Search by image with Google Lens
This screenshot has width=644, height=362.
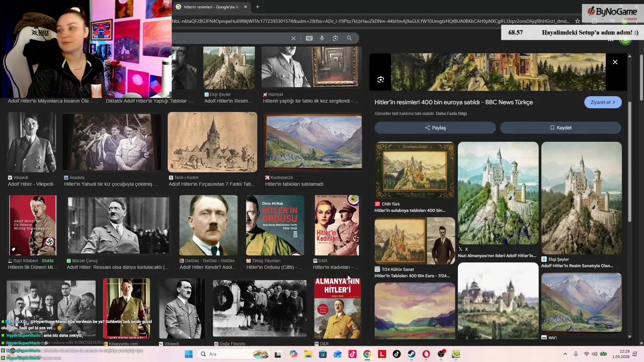pos(335,38)
